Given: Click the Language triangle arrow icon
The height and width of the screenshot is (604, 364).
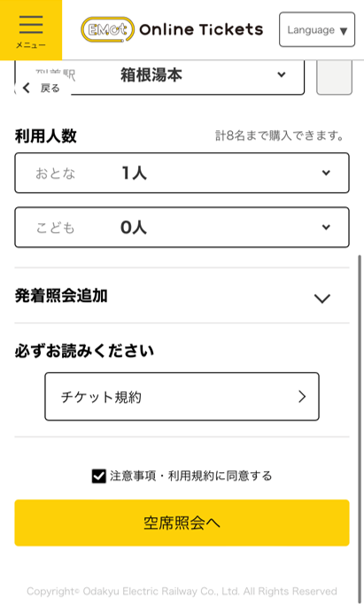Looking at the screenshot, I should coord(344,31).
